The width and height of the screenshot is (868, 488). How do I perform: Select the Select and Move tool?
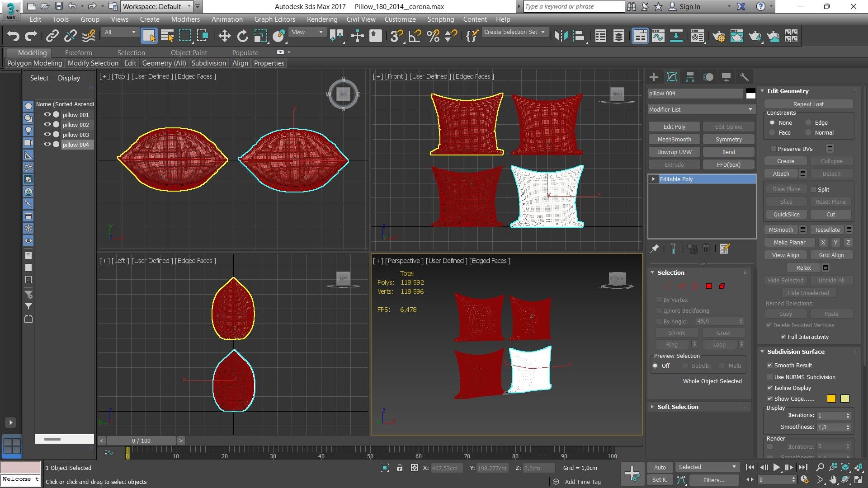[224, 36]
